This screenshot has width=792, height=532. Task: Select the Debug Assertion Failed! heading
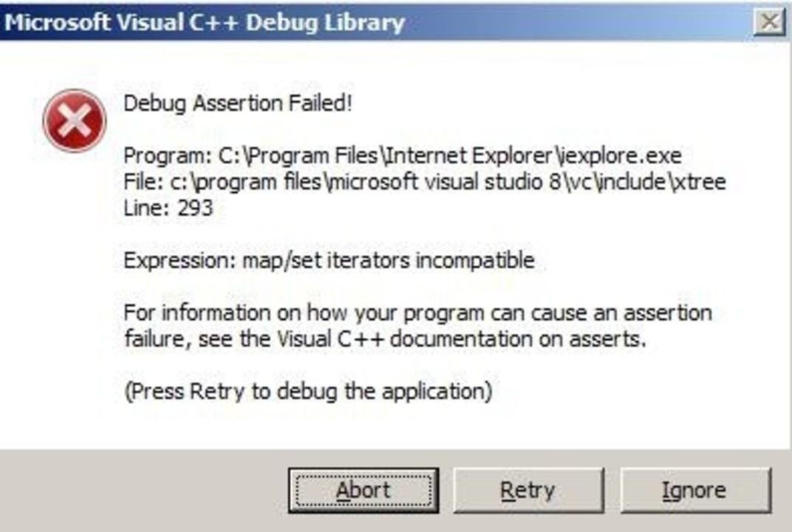pyautogui.click(x=238, y=103)
